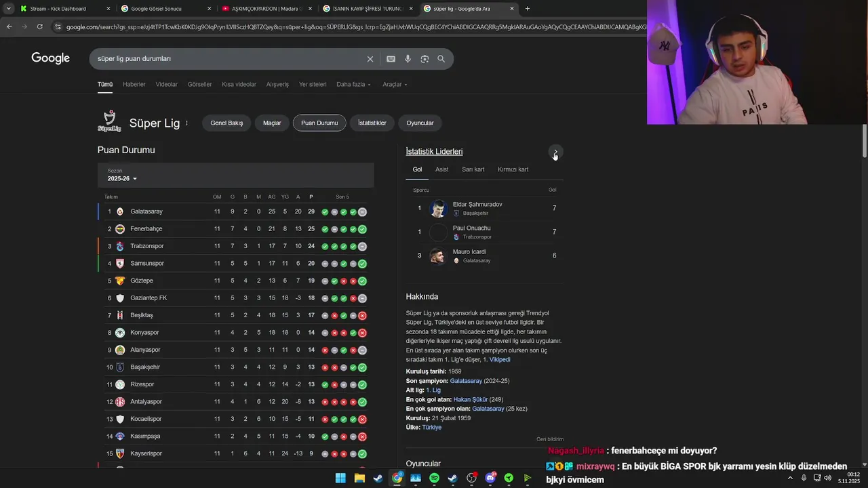The width and height of the screenshot is (868, 488).
Task: Clear the search box with the X icon
Action: pos(370,59)
